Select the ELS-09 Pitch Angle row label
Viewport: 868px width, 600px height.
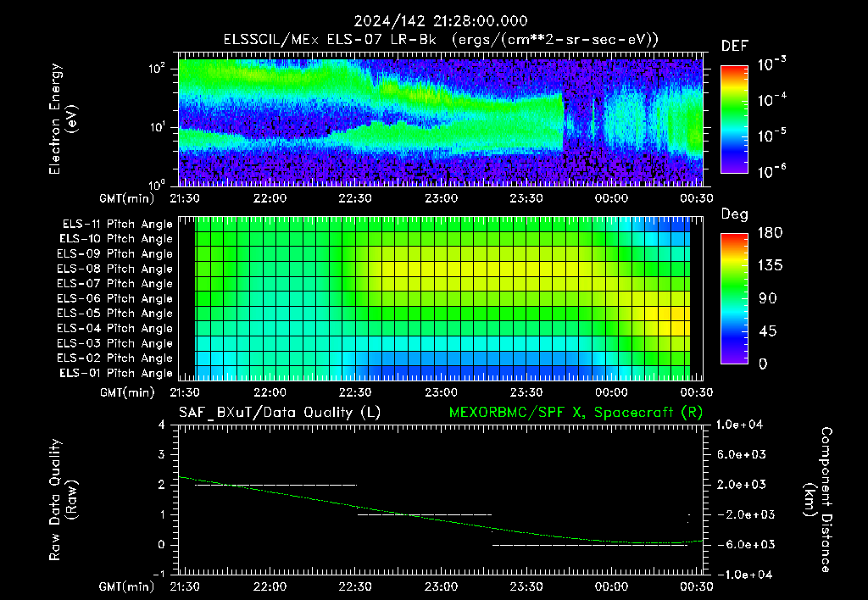click(114, 254)
